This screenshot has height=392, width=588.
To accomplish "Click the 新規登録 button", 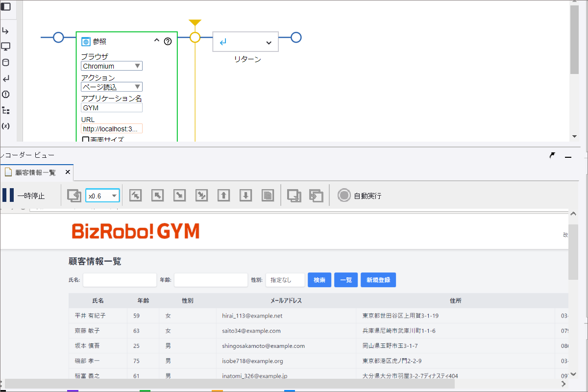I will click(378, 280).
